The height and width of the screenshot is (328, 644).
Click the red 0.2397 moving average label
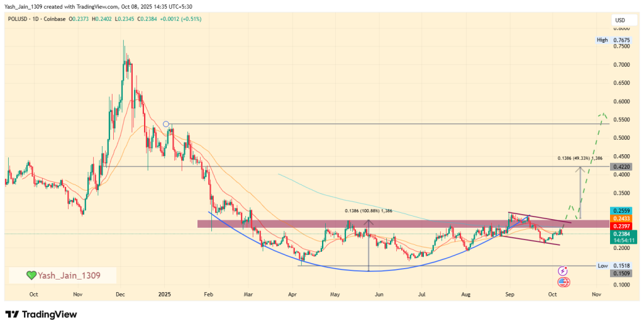(621, 225)
